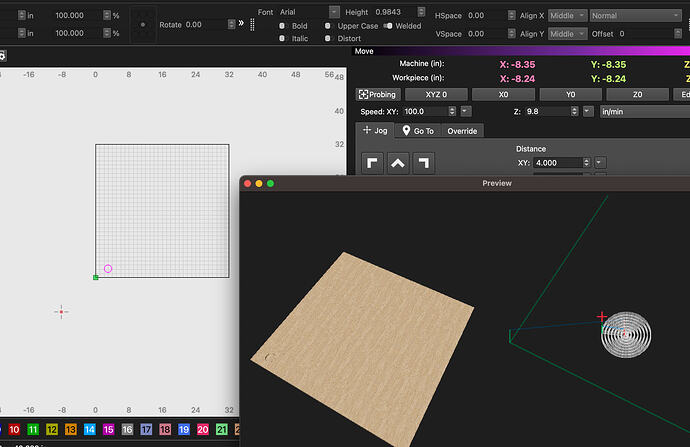
Task: Adjust the HSpace stepper arrows
Action: 511,15
